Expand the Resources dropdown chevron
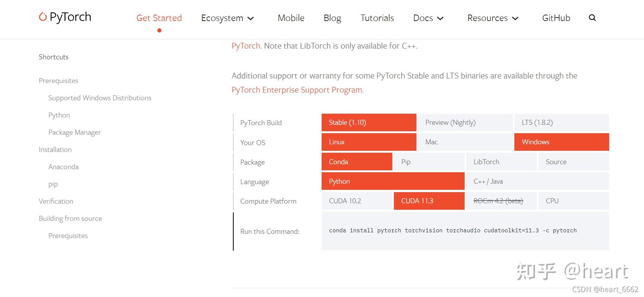The width and height of the screenshot is (644, 297). coord(515,18)
